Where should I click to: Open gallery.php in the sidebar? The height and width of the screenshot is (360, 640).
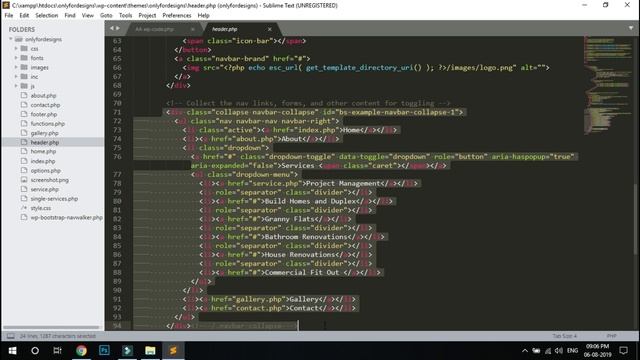pyautogui.click(x=44, y=133)
